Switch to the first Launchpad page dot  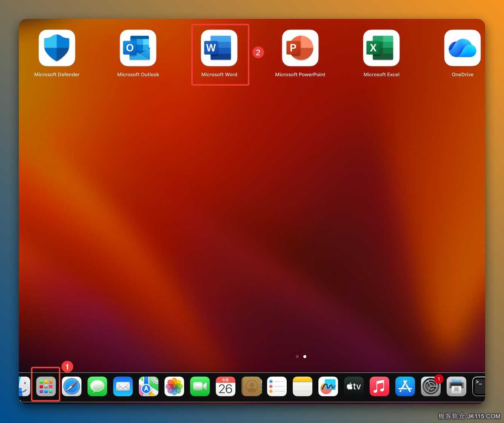tap(297, 357)
